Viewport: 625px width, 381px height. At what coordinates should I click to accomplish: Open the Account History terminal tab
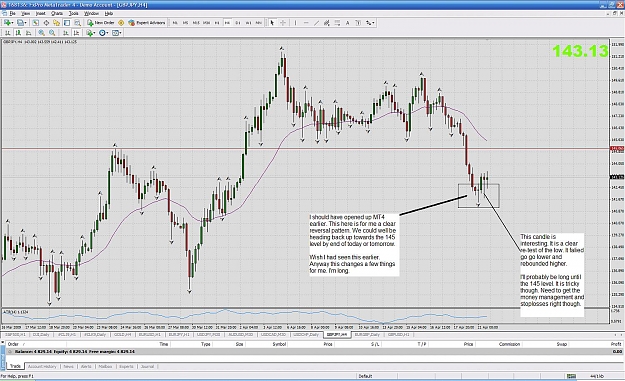pyautogui.click(x=42, y=366)
